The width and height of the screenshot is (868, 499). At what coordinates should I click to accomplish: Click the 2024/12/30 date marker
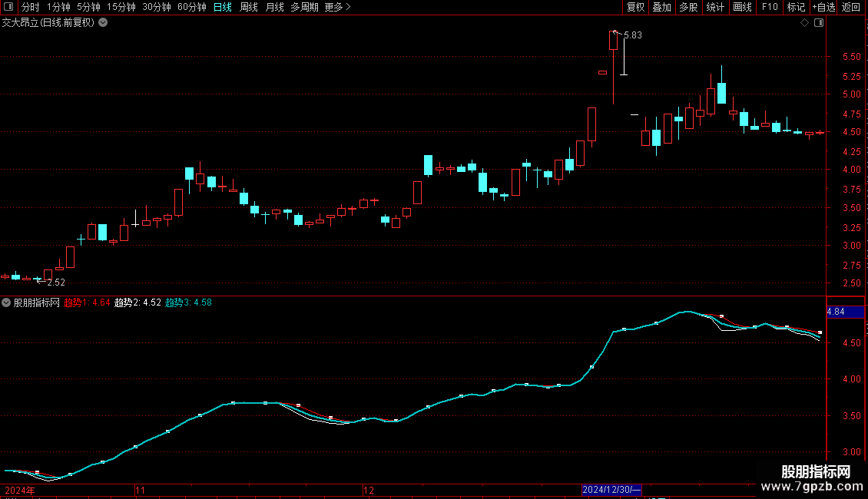pos(611,490)
